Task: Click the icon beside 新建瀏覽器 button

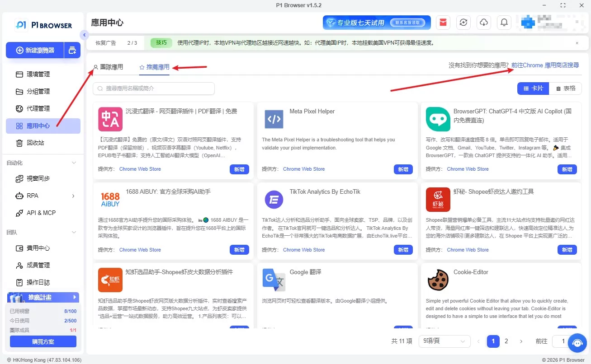Action: pyautogui.click(x=72, y=50)
